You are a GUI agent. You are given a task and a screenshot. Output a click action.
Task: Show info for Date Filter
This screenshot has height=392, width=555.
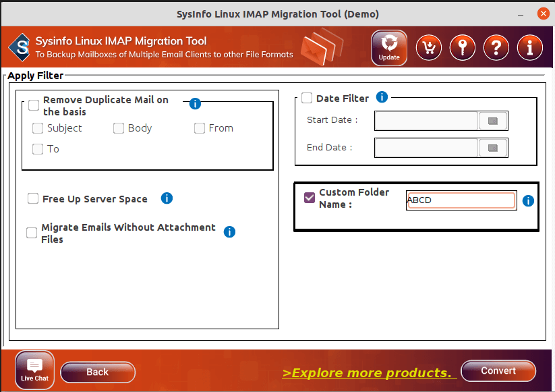click(382, 96)
